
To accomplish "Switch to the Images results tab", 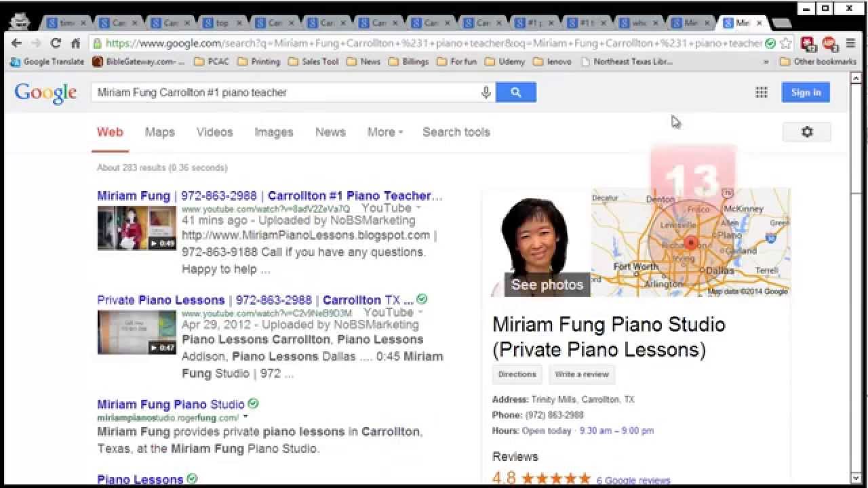I will [274, 132].
